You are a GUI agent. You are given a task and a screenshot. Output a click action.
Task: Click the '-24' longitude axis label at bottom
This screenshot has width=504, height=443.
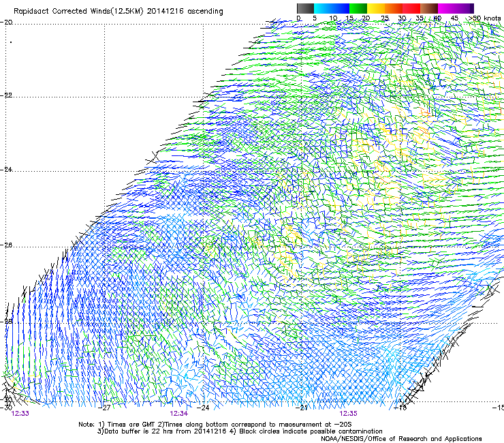pos(203,408)
